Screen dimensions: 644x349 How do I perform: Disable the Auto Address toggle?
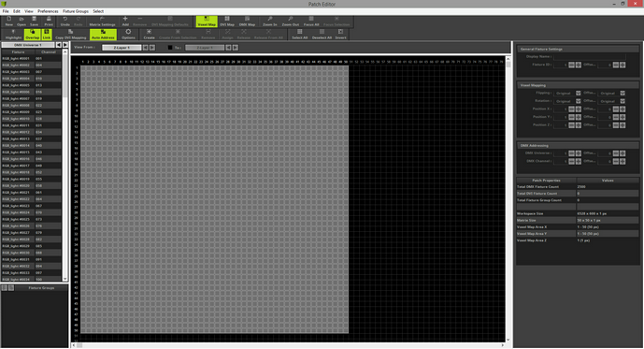103,35
